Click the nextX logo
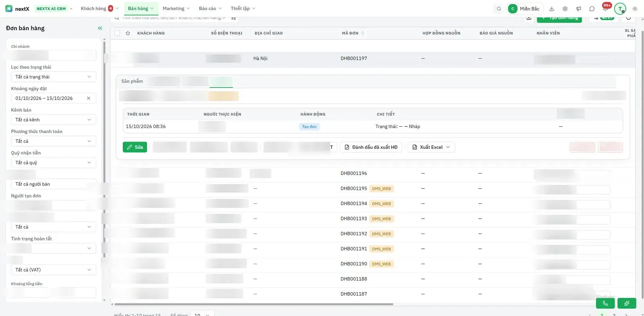Image resolution: width=644 pixels, height=316 pixels. (17, 8)
